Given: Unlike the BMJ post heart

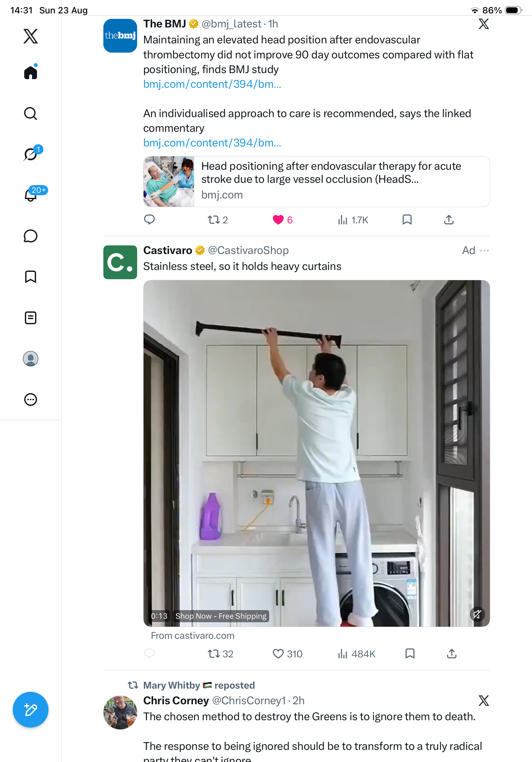Looking at the screenshot, I should point(278,220).
